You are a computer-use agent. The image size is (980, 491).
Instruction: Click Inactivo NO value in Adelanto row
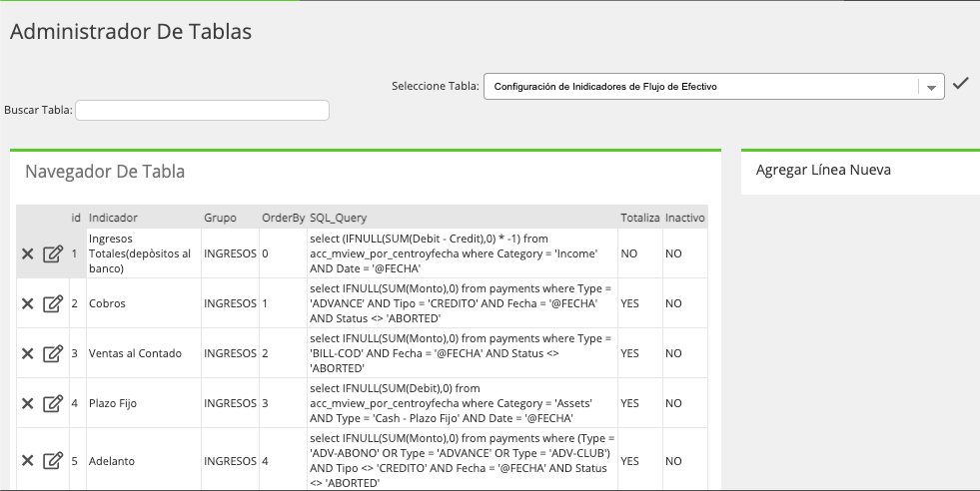(x=673, y=461)
